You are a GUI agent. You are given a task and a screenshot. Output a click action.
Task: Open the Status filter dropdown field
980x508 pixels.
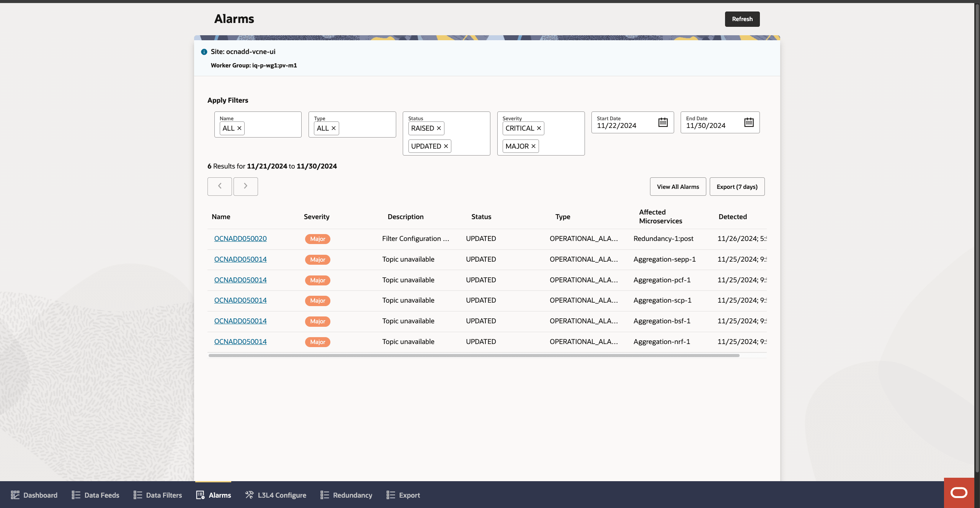click(x=446, y=133)
